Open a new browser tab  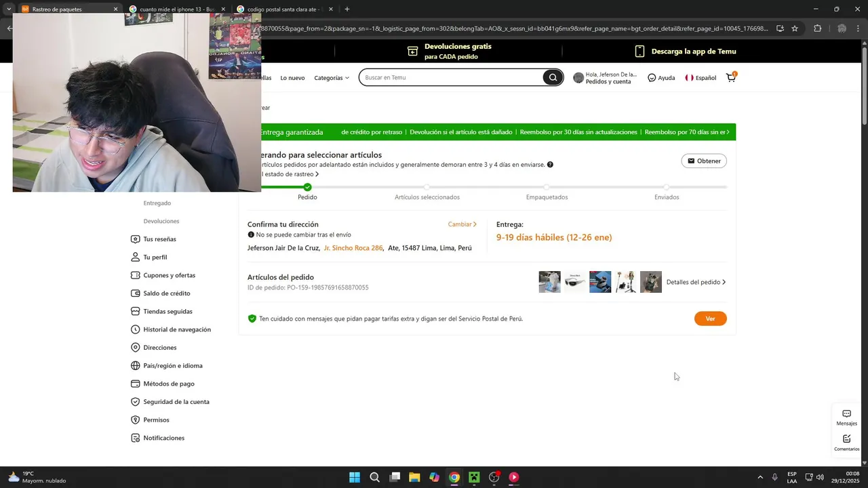(x=347, y=9)
